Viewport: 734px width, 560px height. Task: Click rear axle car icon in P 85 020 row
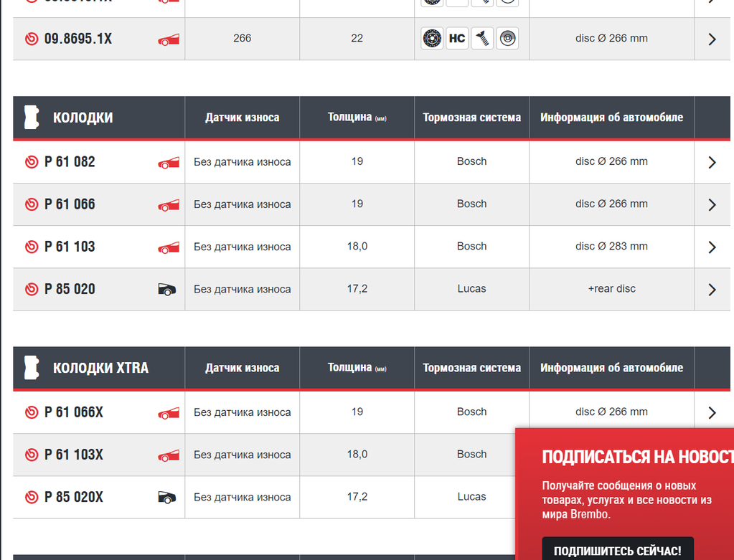[167, 290]
